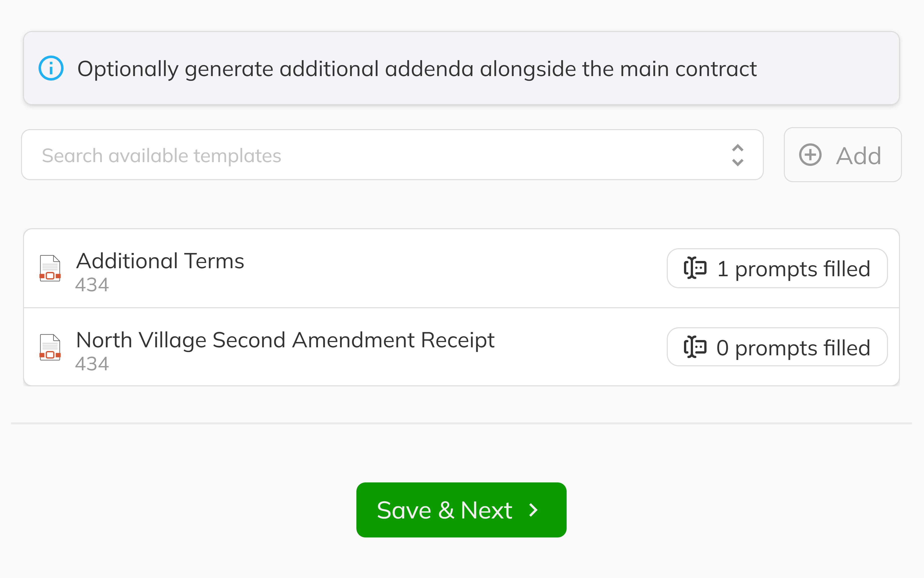The image size is (924, 578).
Task: Click prompt icon beside "0 prompts filled"
Action: [x=695, y=347]
